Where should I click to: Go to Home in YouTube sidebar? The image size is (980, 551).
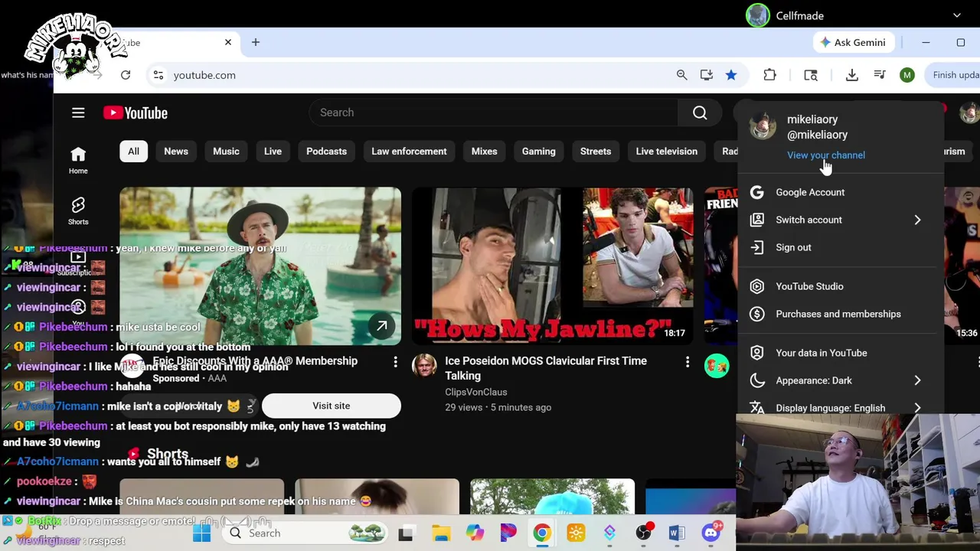pyautogui.click(x=78, y=160)
